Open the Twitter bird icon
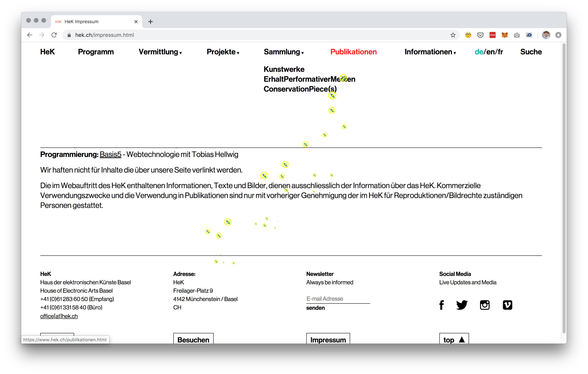 462,305
